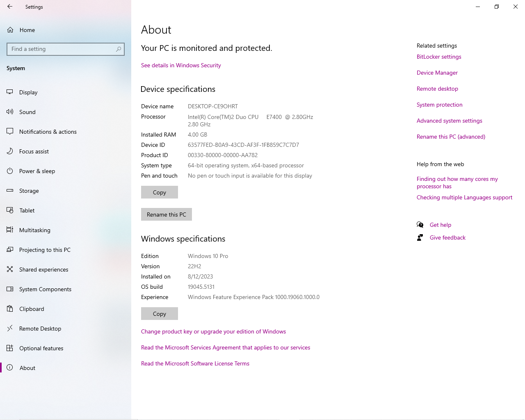
Task: Click the About info icon
Action: point(10,368)
